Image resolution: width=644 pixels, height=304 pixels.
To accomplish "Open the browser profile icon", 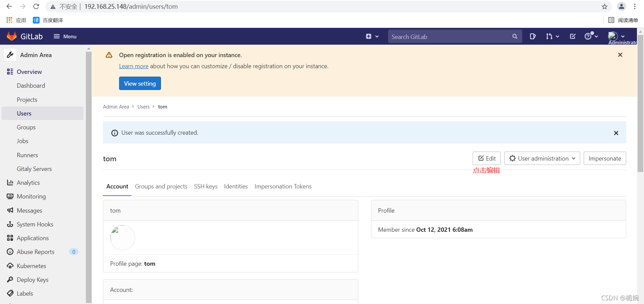I will 621,6.
